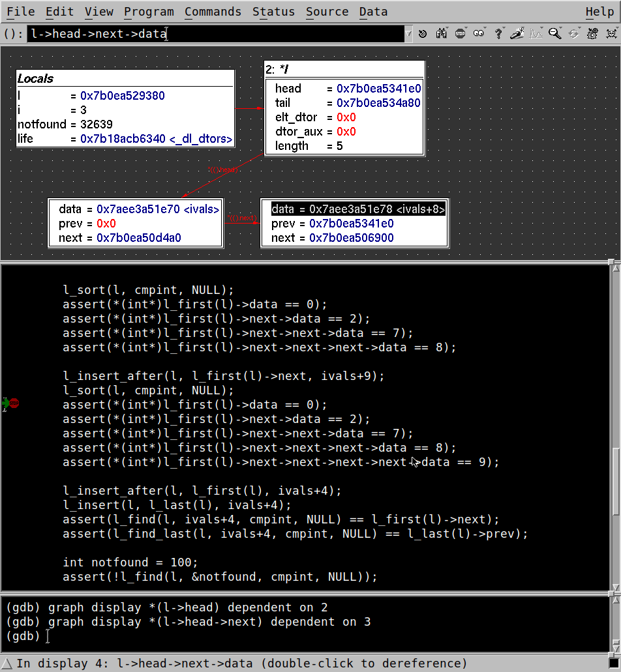Print the value using the question-mark icon
This screenshot has height=672, width=621.
(498, 33)
